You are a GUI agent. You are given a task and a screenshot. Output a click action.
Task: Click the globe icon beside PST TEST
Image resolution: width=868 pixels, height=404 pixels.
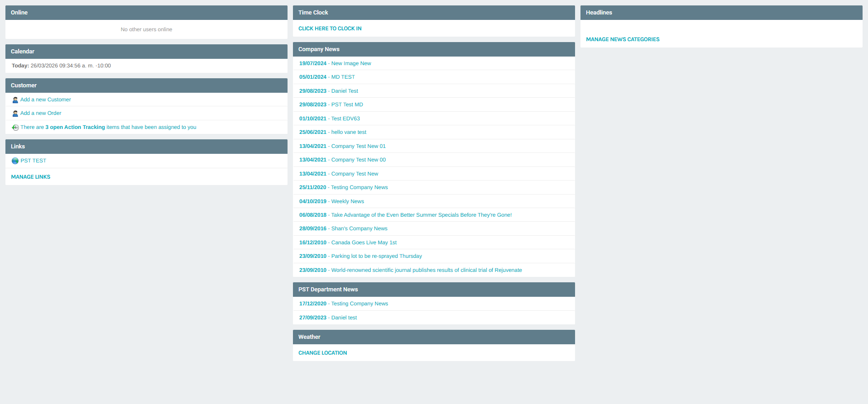(15, 161)
